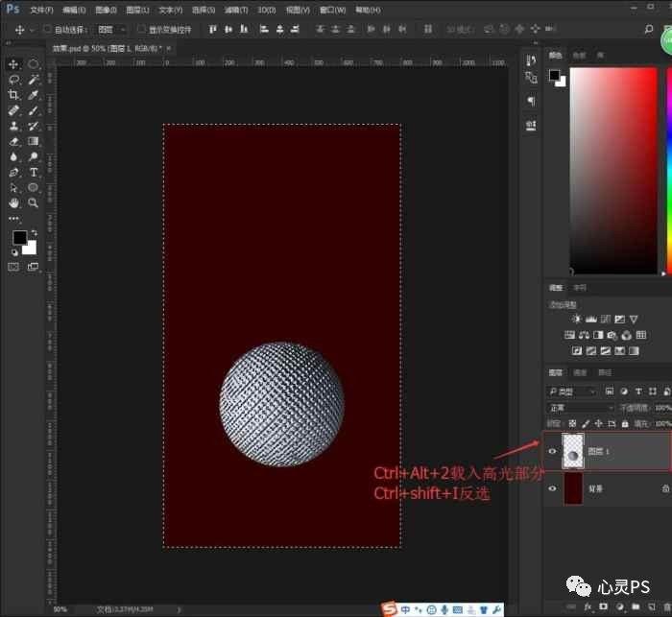Select the Zoom tool
672x617 pixels.
(x=34, y=203)
